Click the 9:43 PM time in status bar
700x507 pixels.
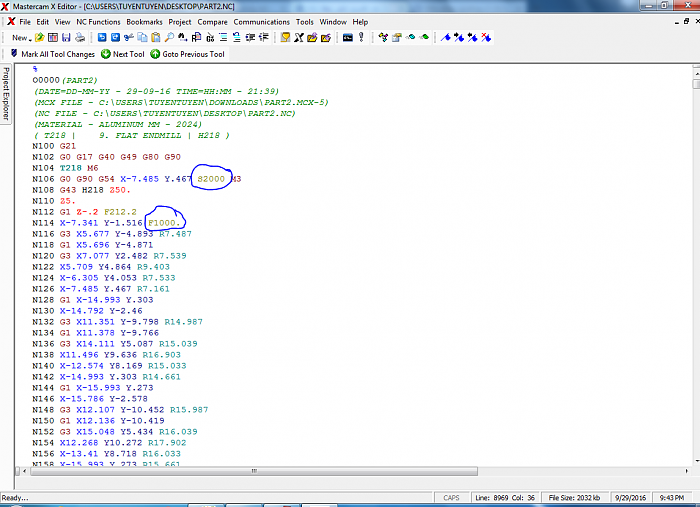click(672, 498)
